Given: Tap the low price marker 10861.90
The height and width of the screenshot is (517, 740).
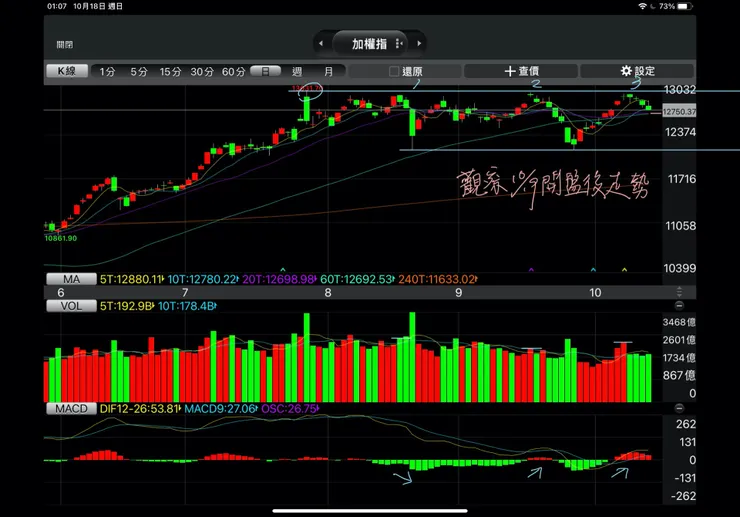Looking at the screenshot, I should click(x=61, y=238).
